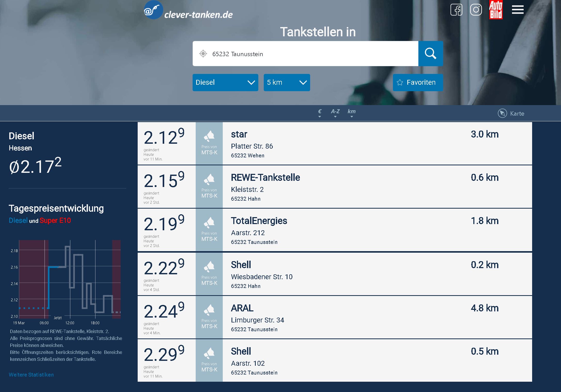Click the 2.29⁹ Shell price

click(x=164, y=353)
